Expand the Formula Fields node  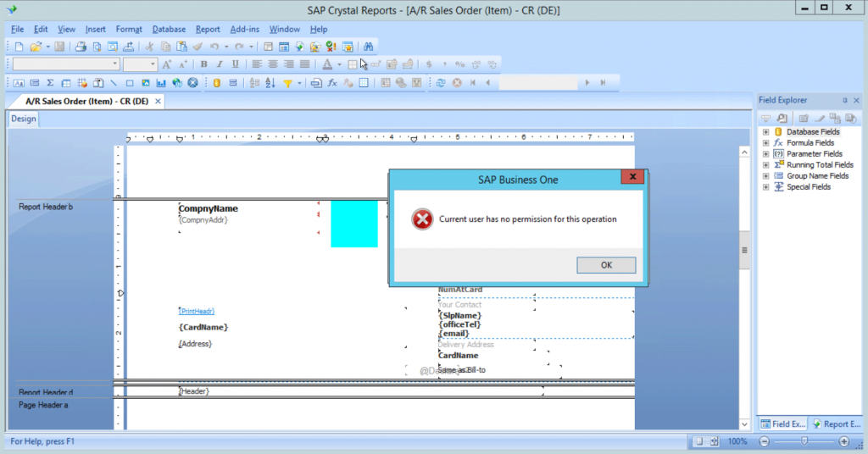pos(765,143)
